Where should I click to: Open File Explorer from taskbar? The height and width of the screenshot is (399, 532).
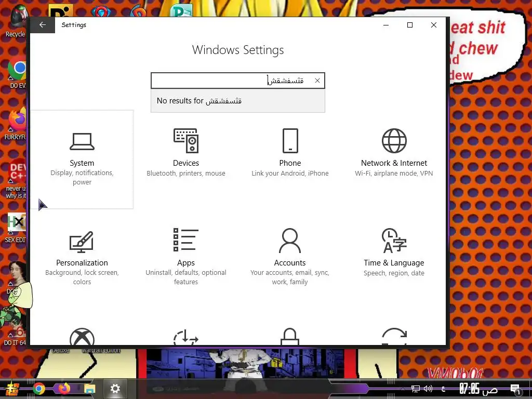tap(89, 389)
